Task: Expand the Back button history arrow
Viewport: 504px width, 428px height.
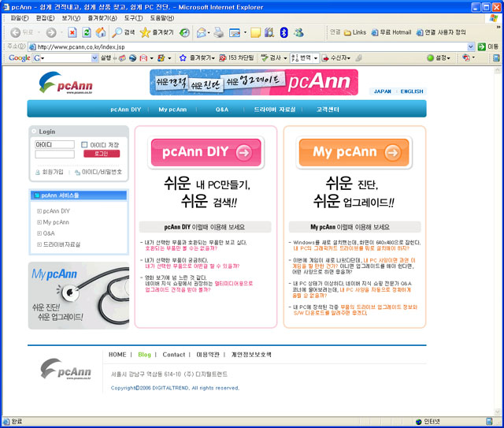Action: pos(39,32)
